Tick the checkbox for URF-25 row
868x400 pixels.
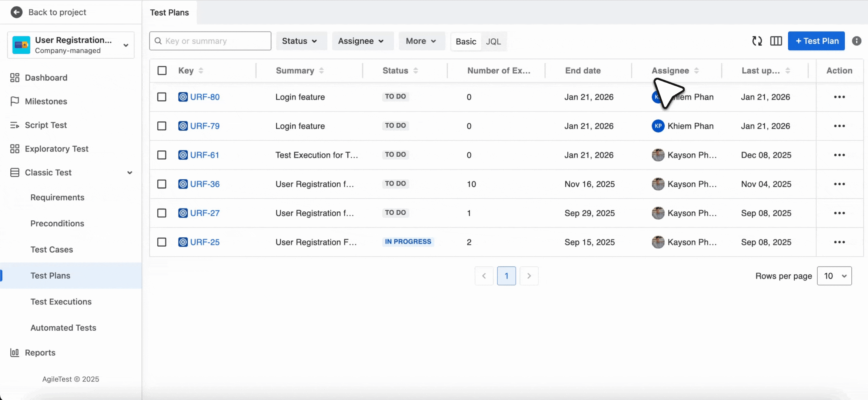tap(162, 242)
